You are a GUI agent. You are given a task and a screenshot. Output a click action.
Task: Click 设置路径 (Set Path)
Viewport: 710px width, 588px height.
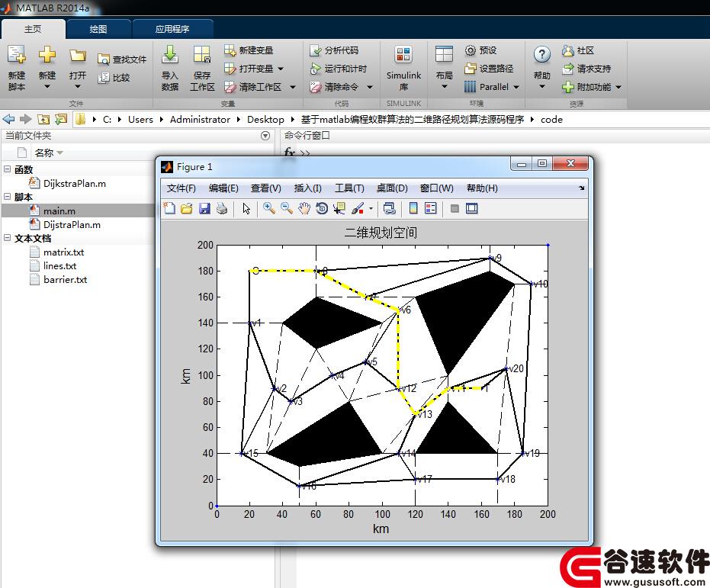(x=489, y=69)
